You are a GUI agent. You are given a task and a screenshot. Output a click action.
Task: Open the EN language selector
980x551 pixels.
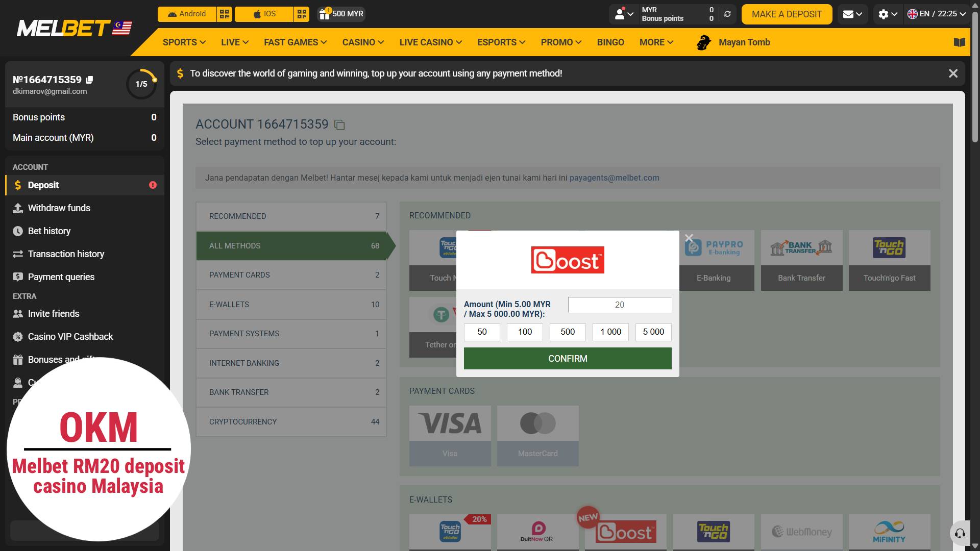point(936,14)
